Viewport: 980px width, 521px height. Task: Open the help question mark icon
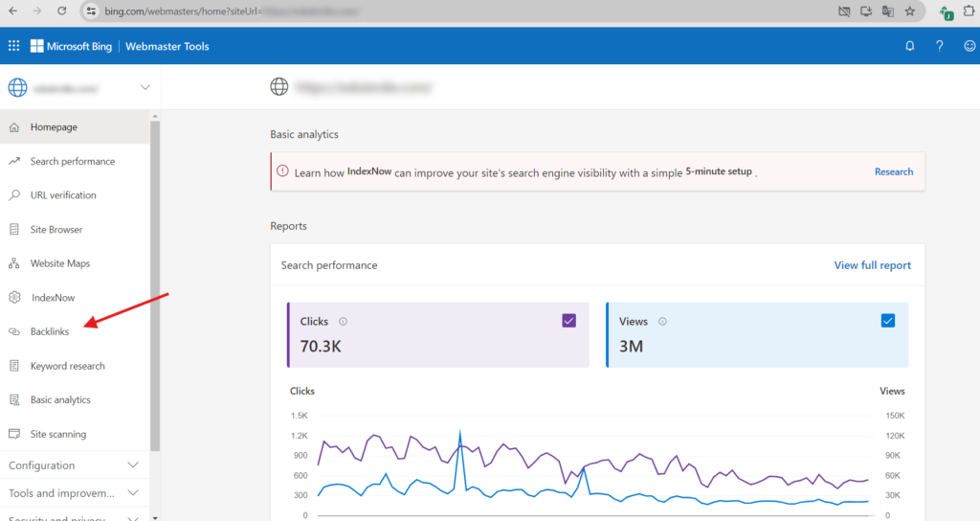(x=940, y=46)
